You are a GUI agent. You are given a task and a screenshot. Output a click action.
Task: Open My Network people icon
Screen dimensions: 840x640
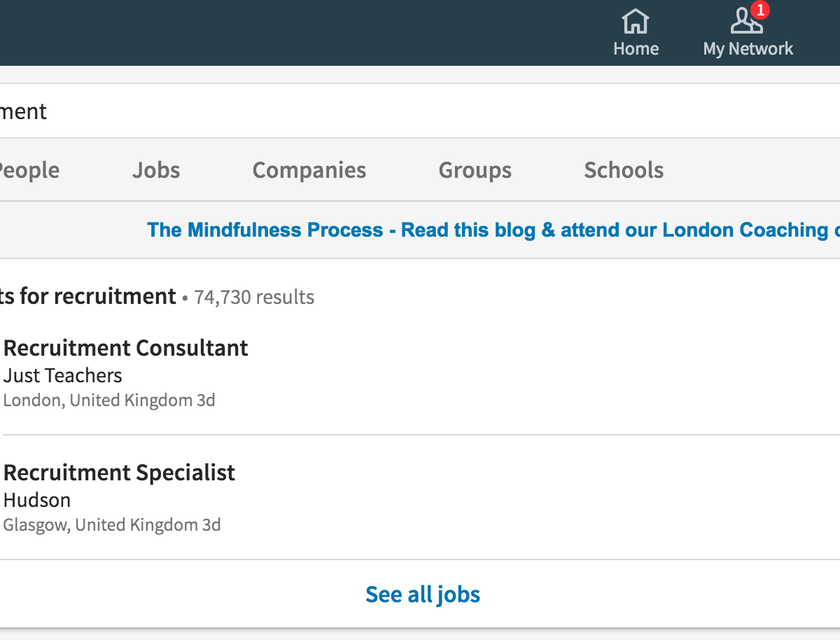click(x=746, y=21)
